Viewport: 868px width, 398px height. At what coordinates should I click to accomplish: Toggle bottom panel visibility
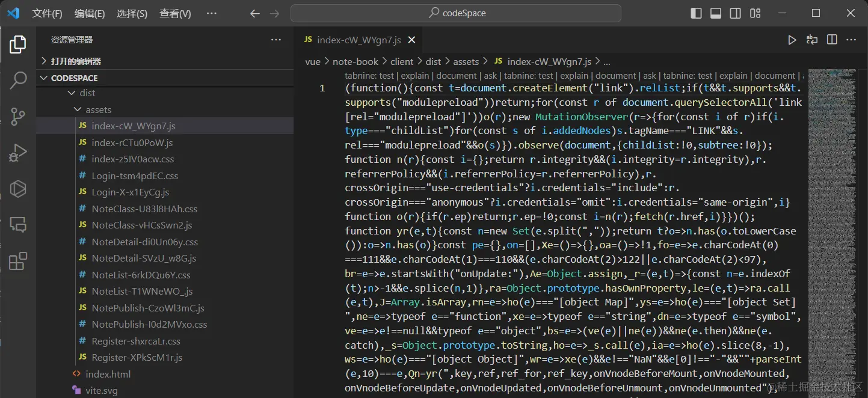[716, 13]
